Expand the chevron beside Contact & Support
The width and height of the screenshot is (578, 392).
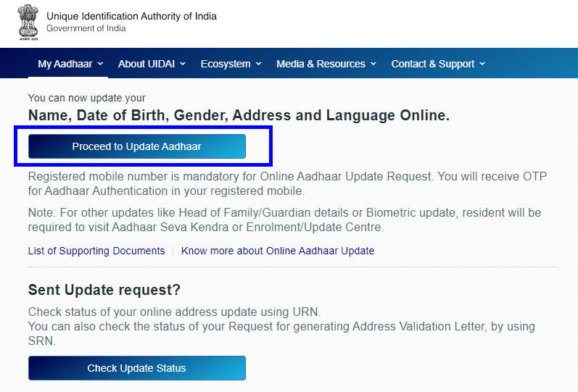point(482,64)
